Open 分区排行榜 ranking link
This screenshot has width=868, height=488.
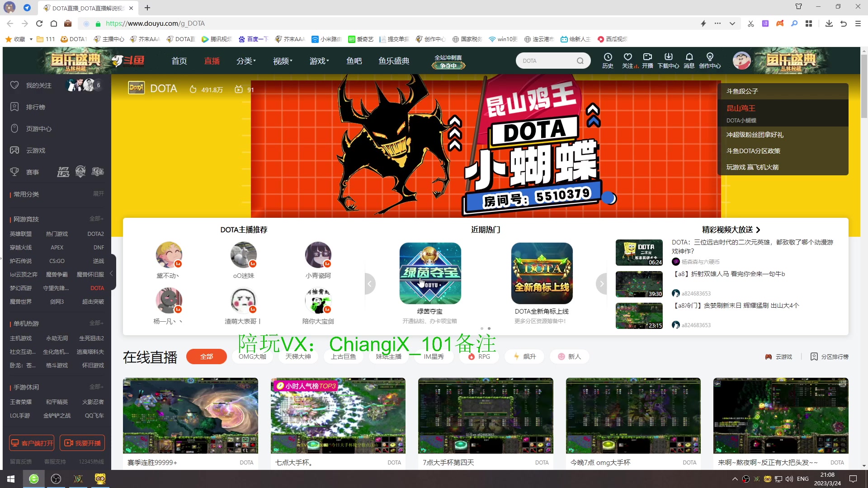830,357
